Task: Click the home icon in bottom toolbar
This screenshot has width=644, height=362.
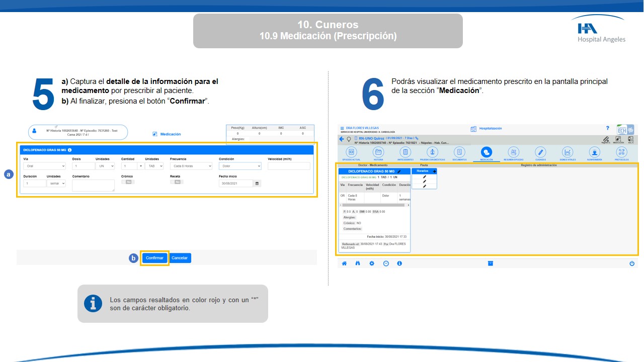Action: click(345, 263)
